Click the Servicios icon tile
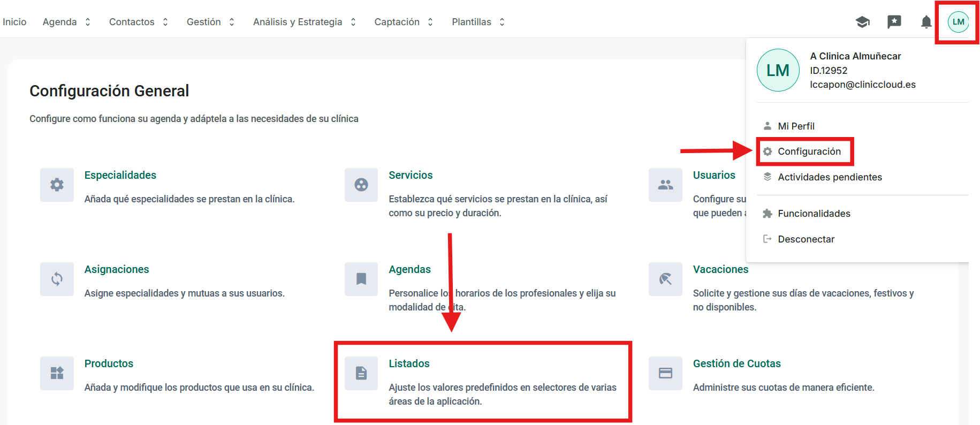 (x=361, y=185)
